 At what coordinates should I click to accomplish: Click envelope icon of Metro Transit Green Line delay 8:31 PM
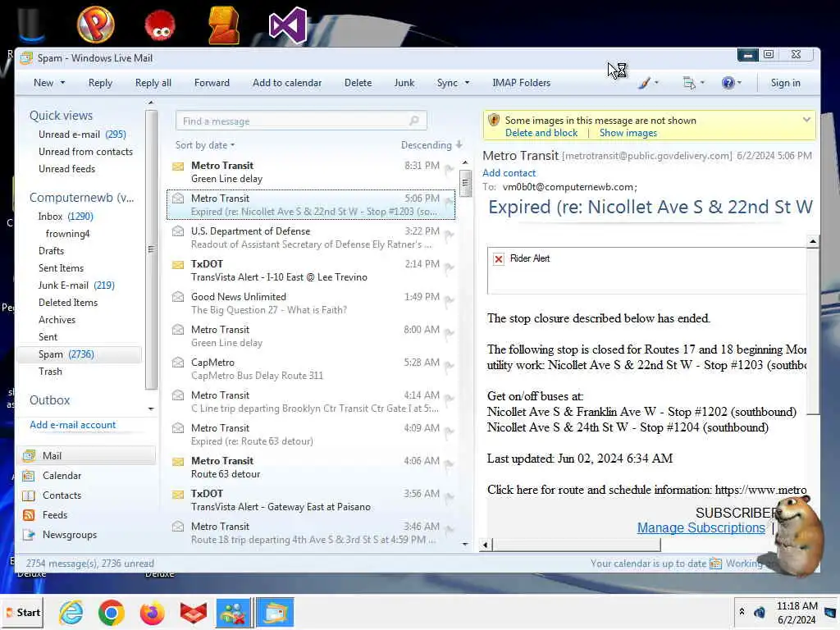pyautogui.click(x=178, y=167)
